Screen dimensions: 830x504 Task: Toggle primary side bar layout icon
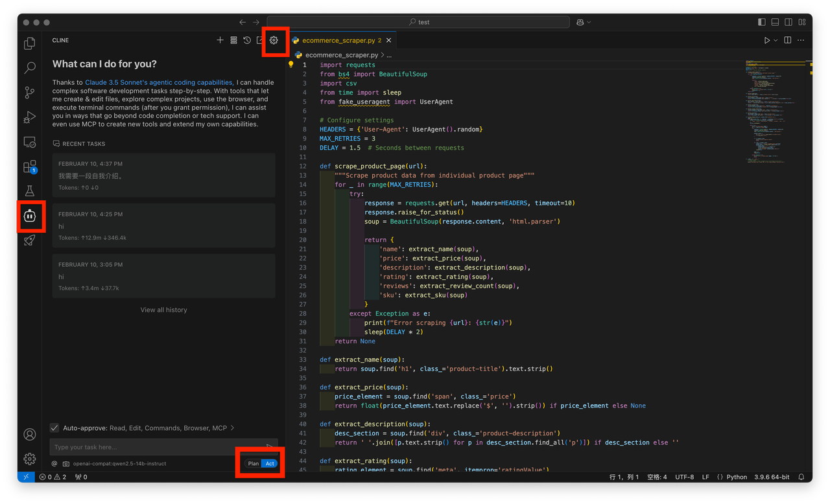pyautogui.click(x=761, y=22)
